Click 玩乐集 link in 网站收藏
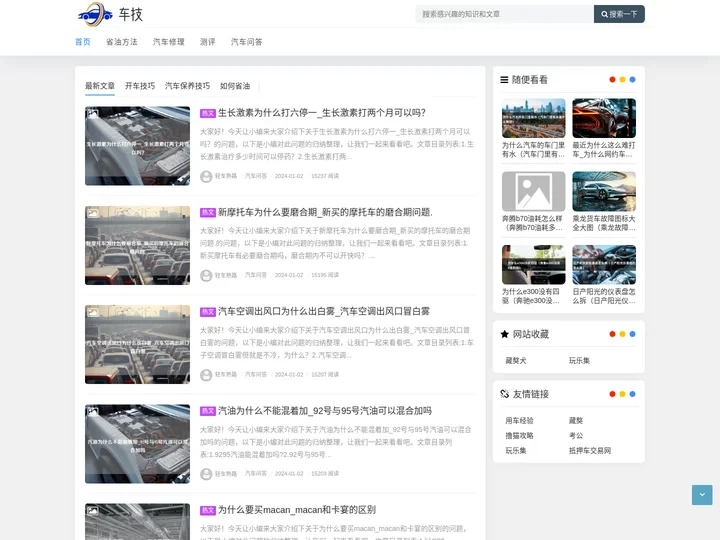Viewport: 720px width, 540px height. point(579,361)
